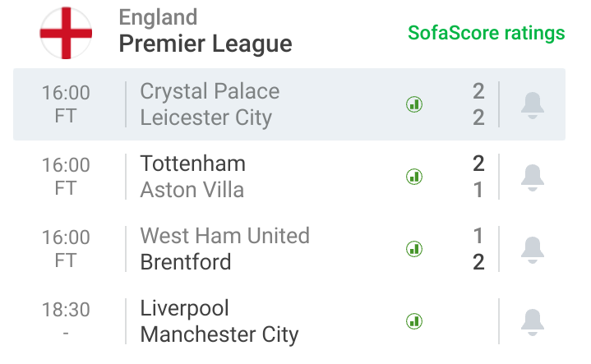591x364 pixels.
Task: Open statistics icon for Crystal Palace match
Action: (x=413, y=104)
